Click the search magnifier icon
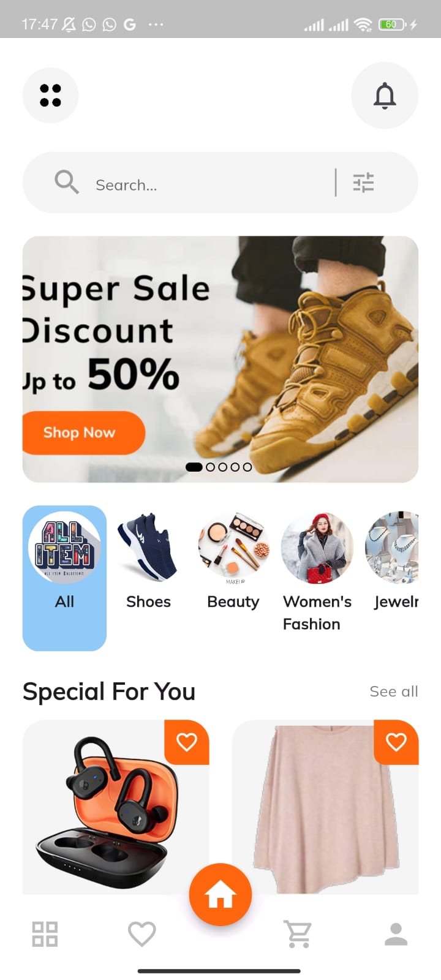The width and height of the screenshot is (441, 980). [66, 182]
